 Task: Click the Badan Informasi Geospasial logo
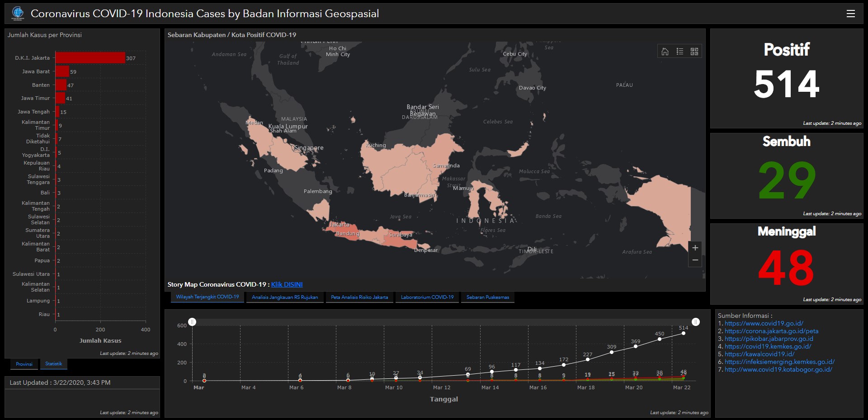[18, 13]
